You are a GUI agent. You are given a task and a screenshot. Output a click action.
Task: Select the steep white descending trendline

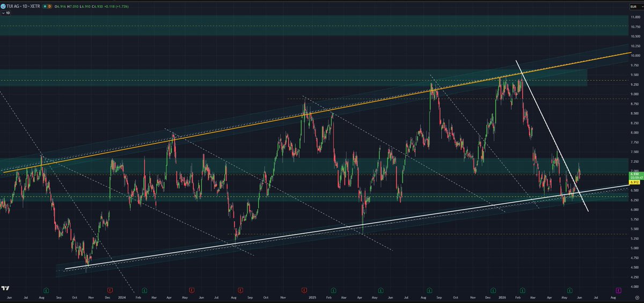click(x=553, y=137)
